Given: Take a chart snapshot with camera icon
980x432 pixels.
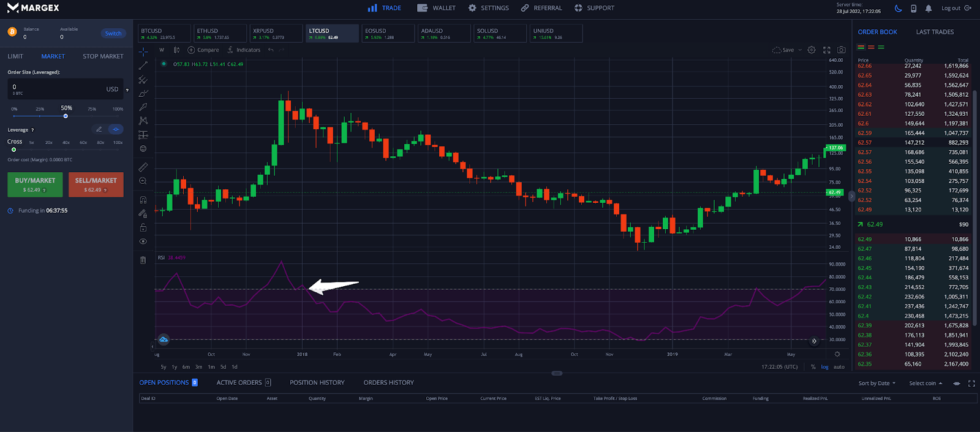Looking at the screenshot, I should pyautogui.click(x=842, y=50).
